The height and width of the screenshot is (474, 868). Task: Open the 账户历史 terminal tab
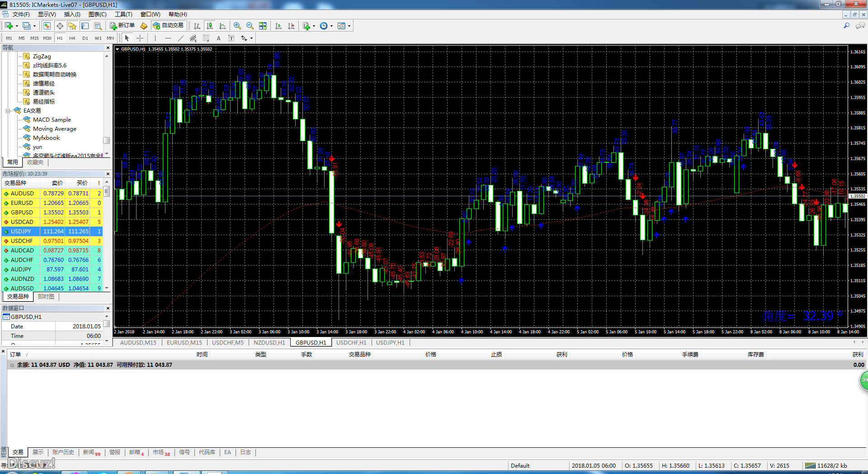click(x=63, y=452)
